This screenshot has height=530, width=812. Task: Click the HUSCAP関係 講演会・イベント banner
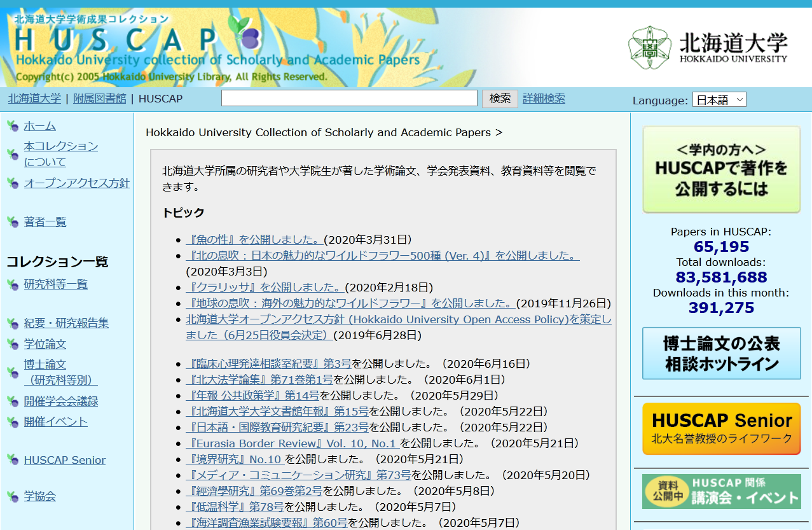(721, 491)
